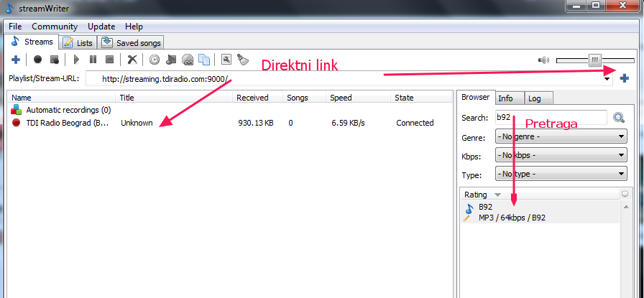Click the streamWriter title bar app icon

[x=9, y=9]
